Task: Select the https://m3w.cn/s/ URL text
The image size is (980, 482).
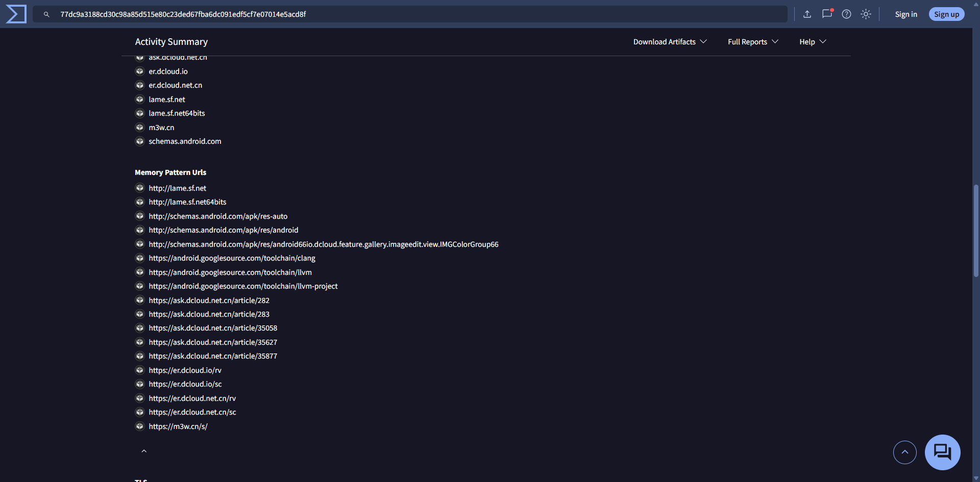Action: (178, 426)
